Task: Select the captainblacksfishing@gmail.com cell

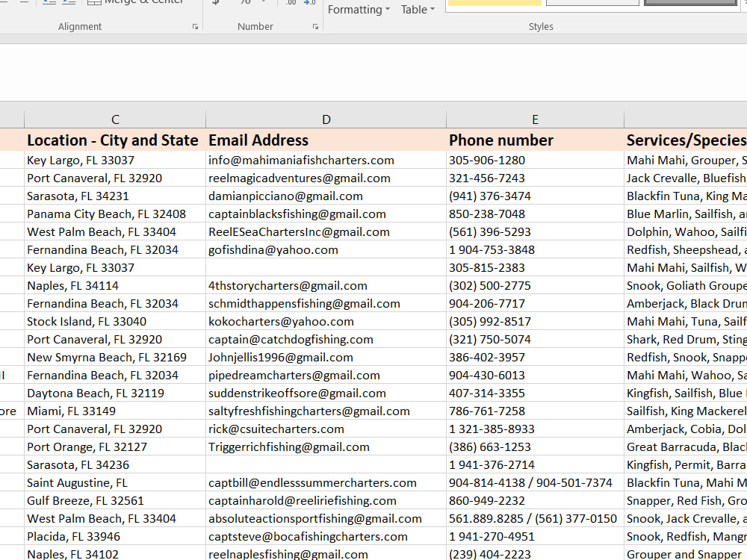Action: (326, 214)
